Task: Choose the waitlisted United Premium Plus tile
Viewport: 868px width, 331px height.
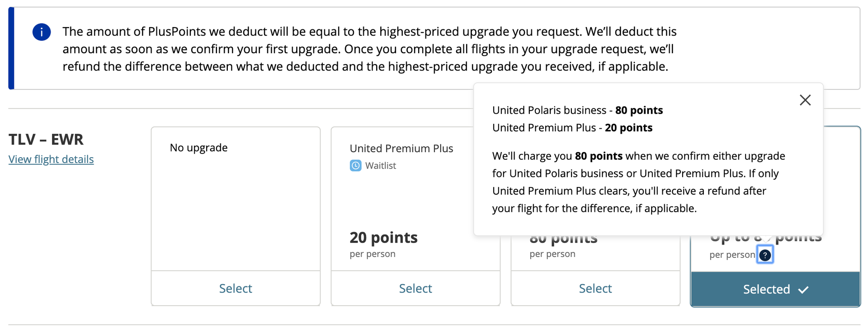Action: (415, 199)
